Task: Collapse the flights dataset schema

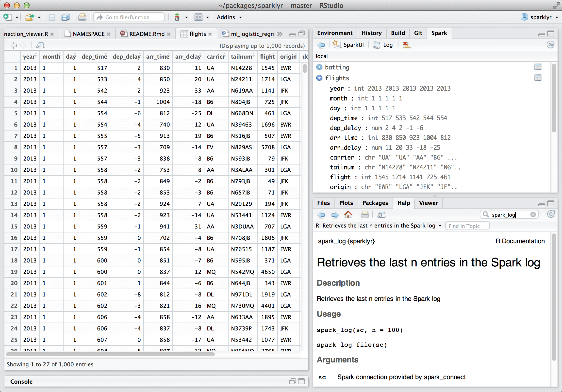Action: tap(319, 78)
